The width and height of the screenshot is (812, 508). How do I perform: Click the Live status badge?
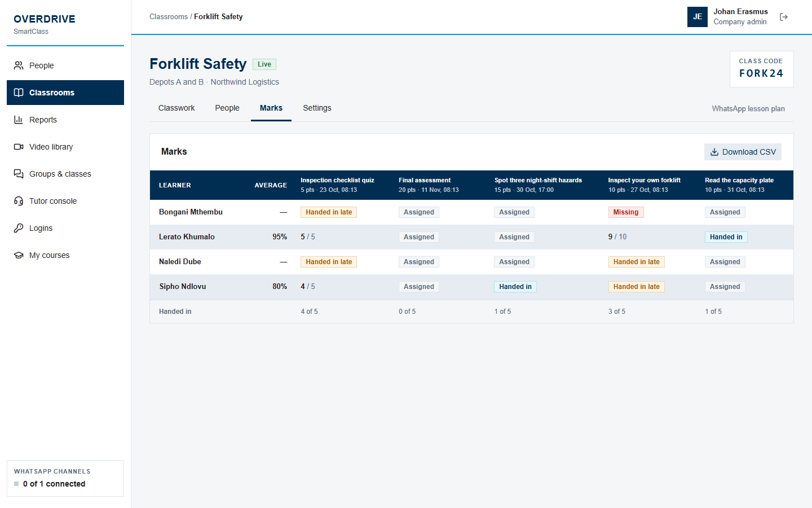(264, 64)
